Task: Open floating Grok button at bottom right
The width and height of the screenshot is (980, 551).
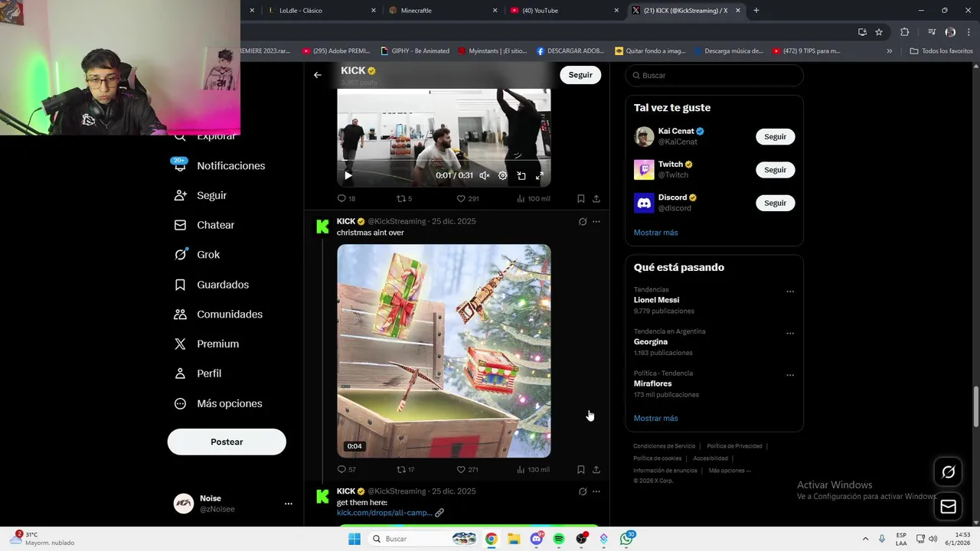Action: pos(948,472)
